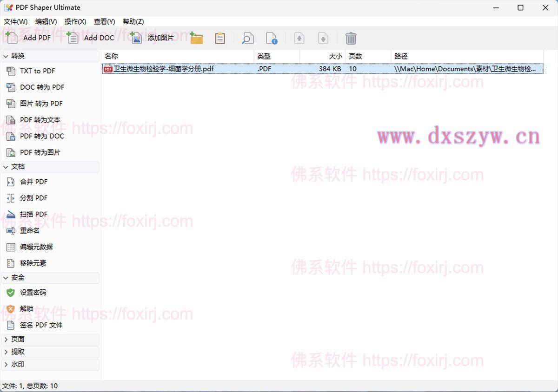Sort by the 名称 column header
Image resolution: width=558 pixels, height=392 pixels.
(178, 56)
